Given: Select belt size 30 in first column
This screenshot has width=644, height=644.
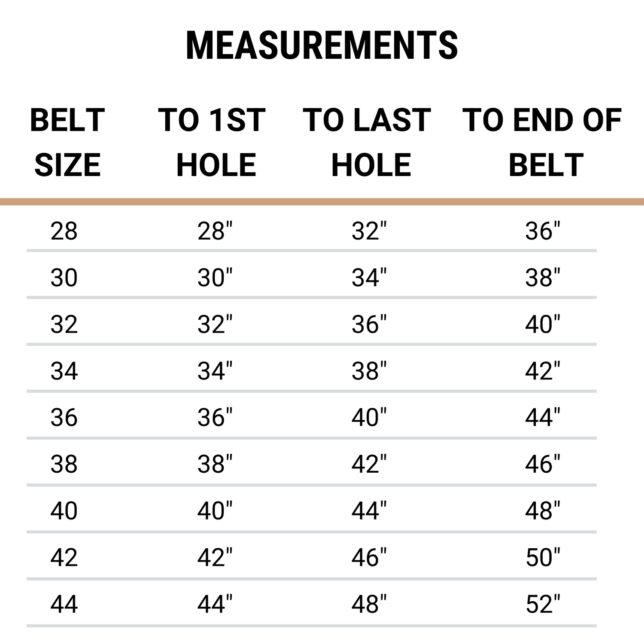Looking at the screenshot, I should pyautogui.click(x=64, y=278).
